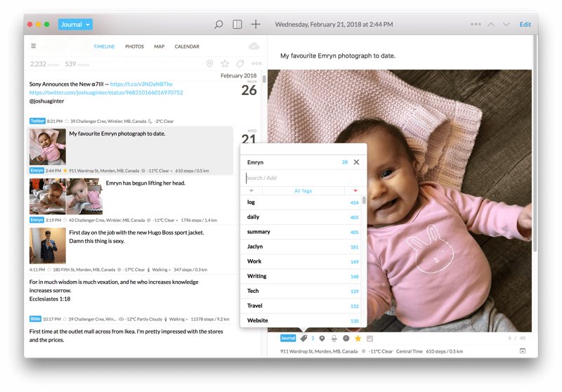562x392 pixels.
Task: Click the tag list scrollbar in popup
Action: [x=364, y=200]
